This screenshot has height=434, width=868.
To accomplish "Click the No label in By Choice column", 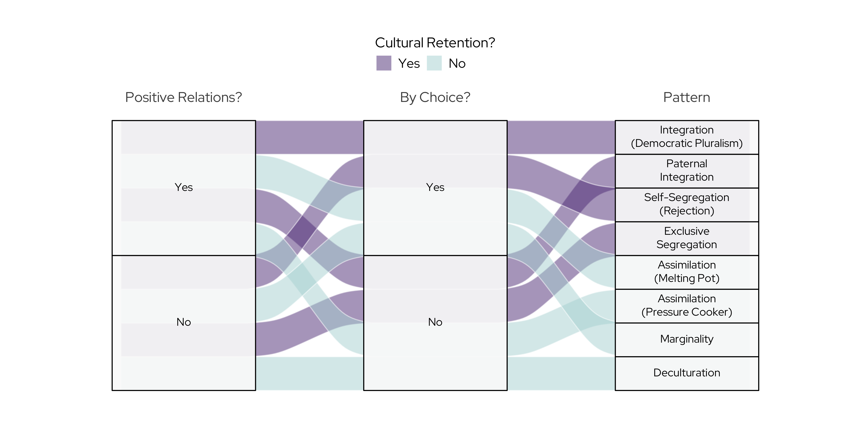I will 435,322.
